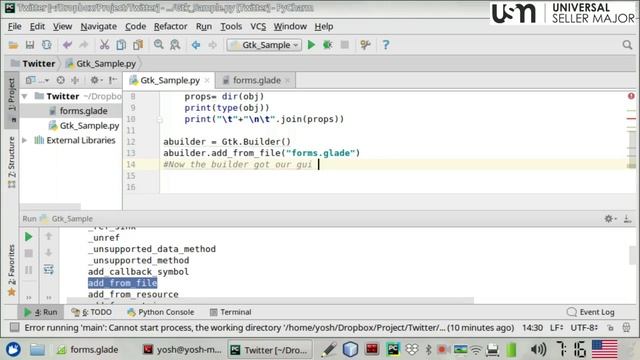Save all files using the floppy disk icon
This screenshot has width=640, height=360.
30,45
